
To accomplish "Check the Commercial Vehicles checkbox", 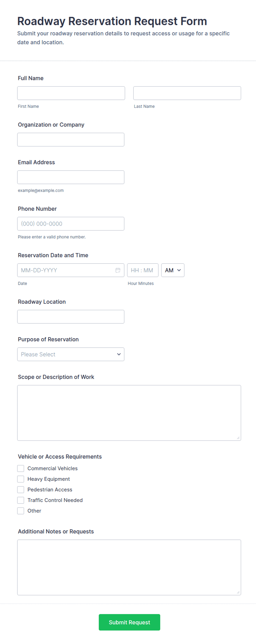I will tap(21, 468).
